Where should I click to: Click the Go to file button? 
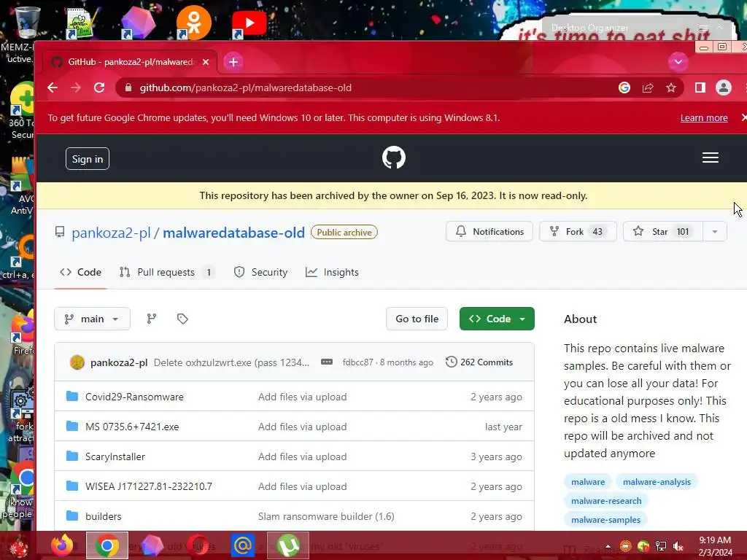pyautogui.click(x=417, y=319)
